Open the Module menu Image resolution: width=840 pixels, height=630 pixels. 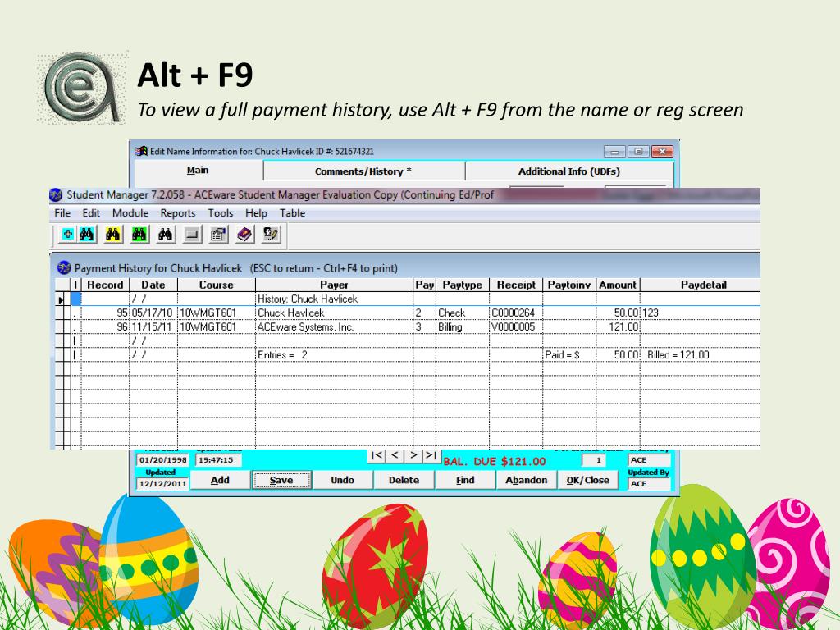coord(130,213)
